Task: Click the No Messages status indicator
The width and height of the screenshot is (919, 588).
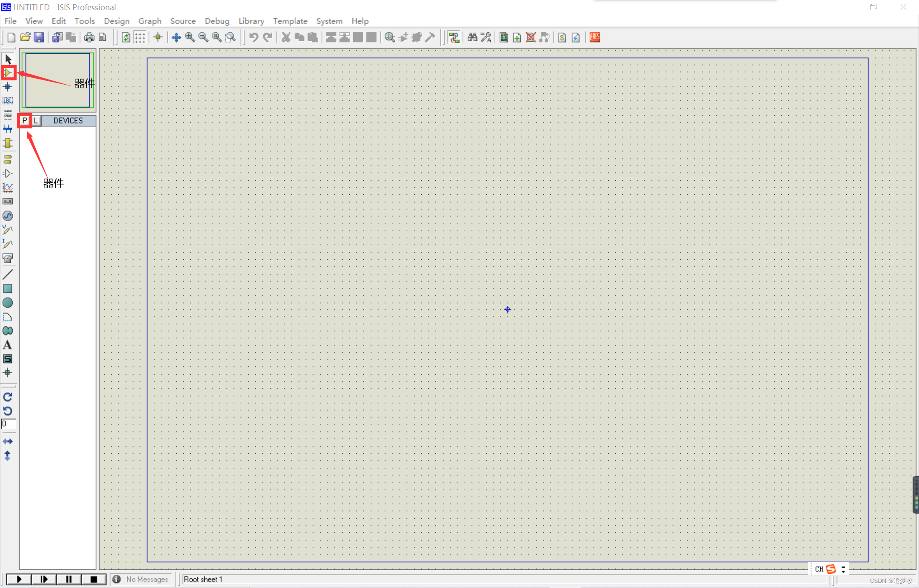Action: coord(141,579)
